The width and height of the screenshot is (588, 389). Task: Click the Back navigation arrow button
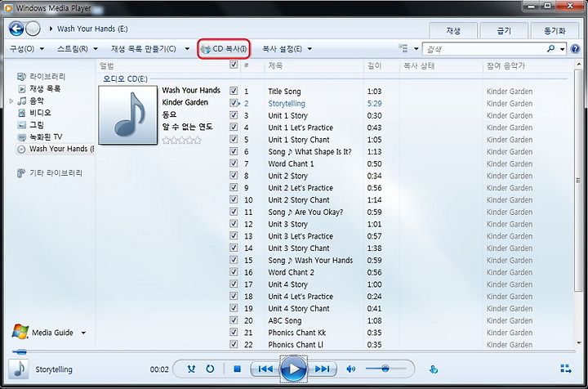pos(16,29)
